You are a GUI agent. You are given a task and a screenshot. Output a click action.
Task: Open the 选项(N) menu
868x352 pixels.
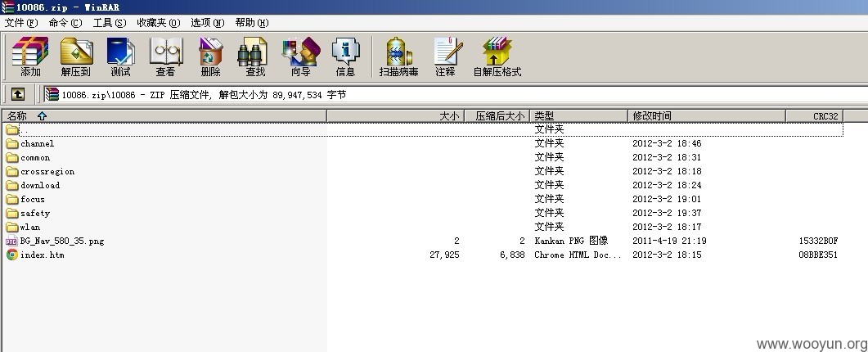208,23
